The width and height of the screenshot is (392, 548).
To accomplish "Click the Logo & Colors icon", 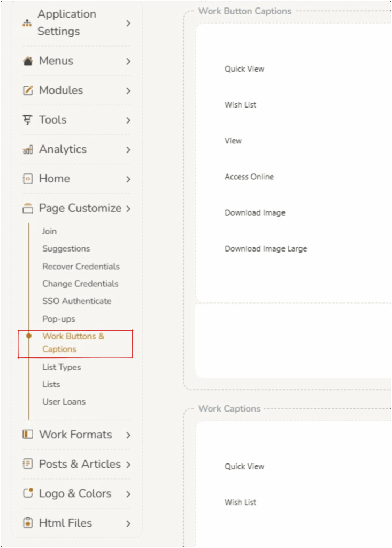I will pyautogui.click(x=28, y=493).
